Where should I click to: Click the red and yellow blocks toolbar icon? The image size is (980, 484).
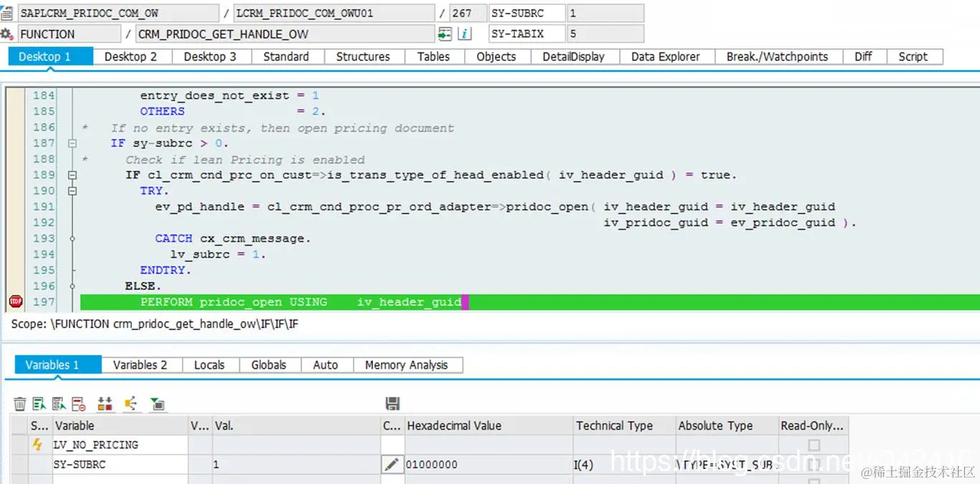tap(105, 404)
